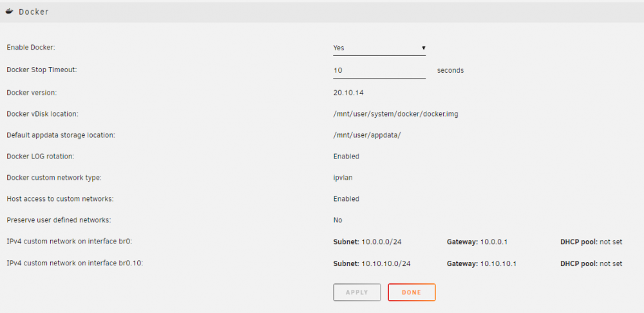Click the 'Docker vDisk location:' label
The height and width of the screenshot is (313, 644).
43,114
